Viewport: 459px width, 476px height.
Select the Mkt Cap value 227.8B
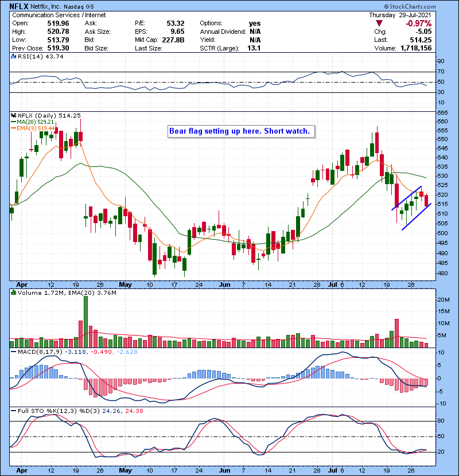(173, 40)
